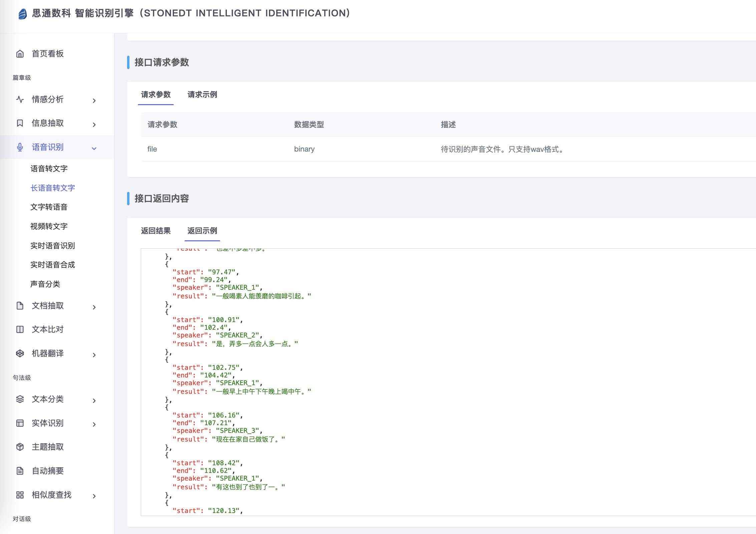
Task: Click the home dashboard icon
Action: [20, 54]
